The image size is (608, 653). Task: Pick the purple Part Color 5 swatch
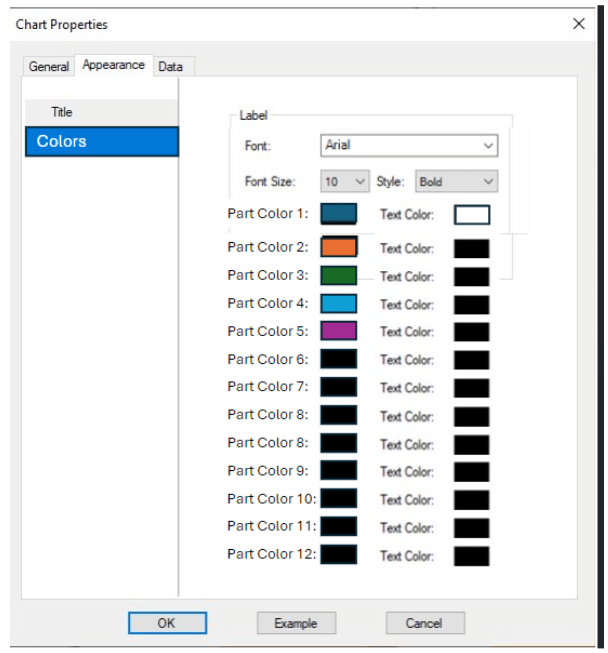tap(338, 331)
